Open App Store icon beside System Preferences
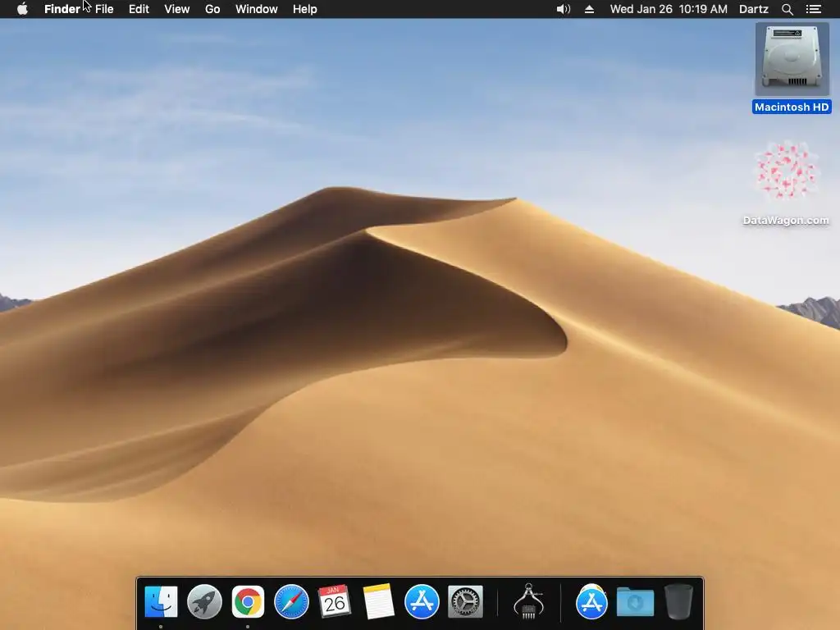 [422, 601]
